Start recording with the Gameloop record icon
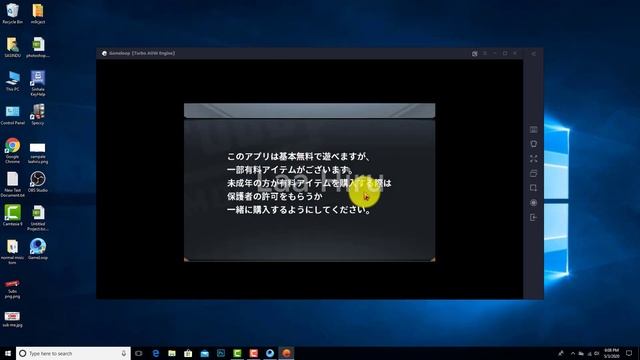The width and height of the screenshot is (640, 360). coord(533,203)
